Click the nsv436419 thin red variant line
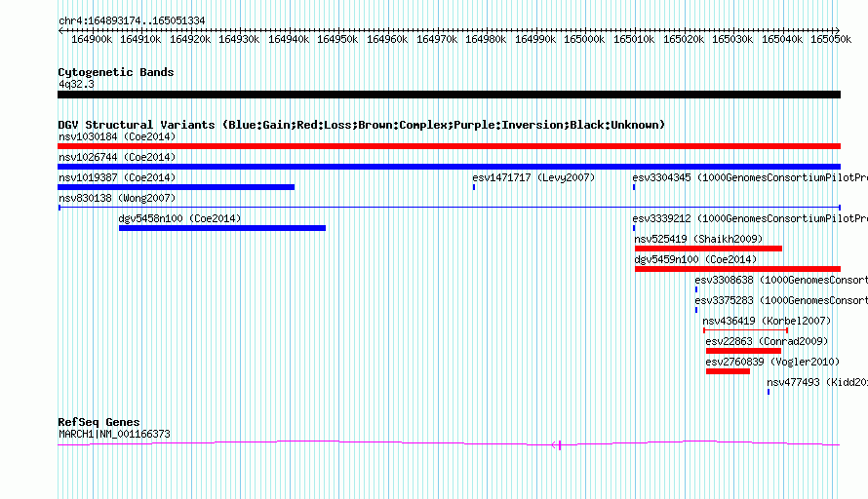The image size is (868, 499). coord(745,330)
